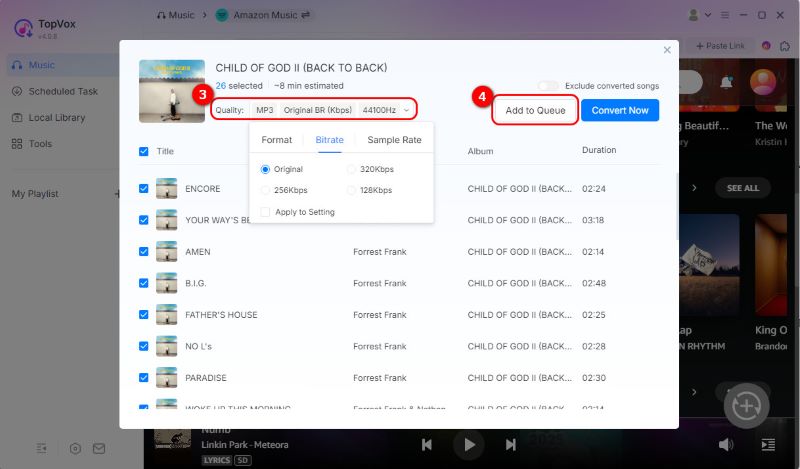Toggle Exclude converted songs switch
Image resolution: width=800 pixels, height=469 pixels.
click(x=548, y=86)
